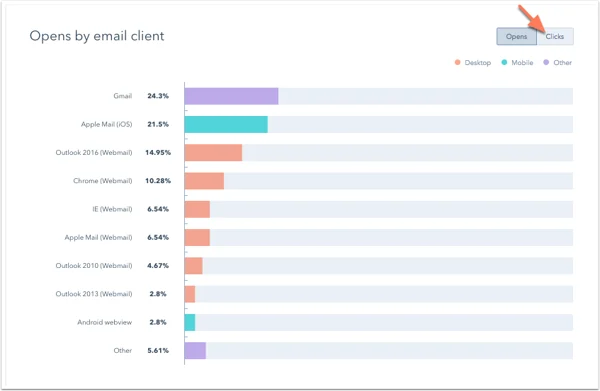Click the IE (Webmail) bar
This screenshot has width=600, height=391.
197,209
